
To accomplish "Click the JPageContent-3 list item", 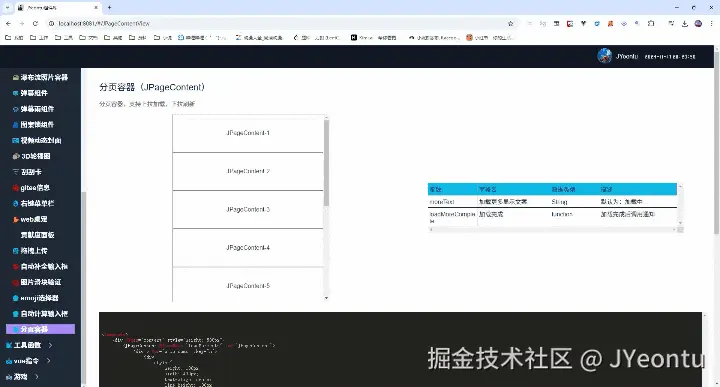I will coord(248,209).
